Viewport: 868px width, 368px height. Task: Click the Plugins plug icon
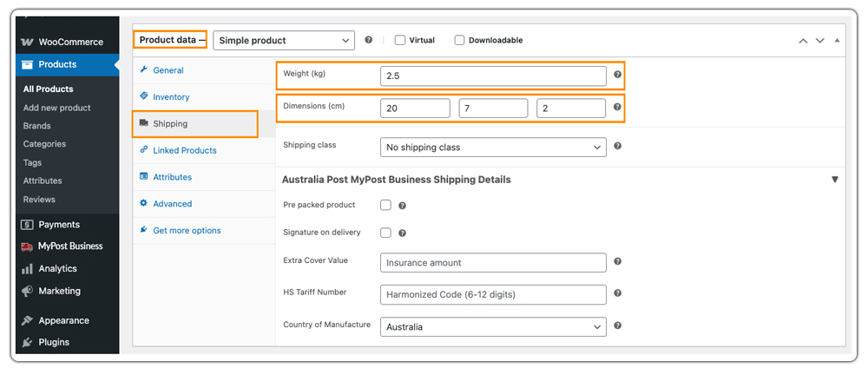tap(27, 343)
